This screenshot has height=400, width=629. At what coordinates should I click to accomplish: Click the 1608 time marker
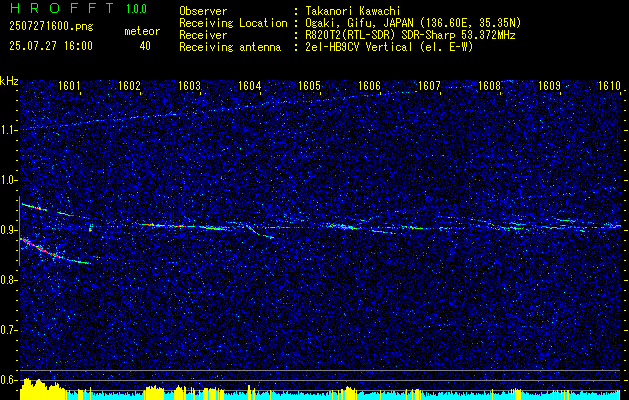(488, 85)
